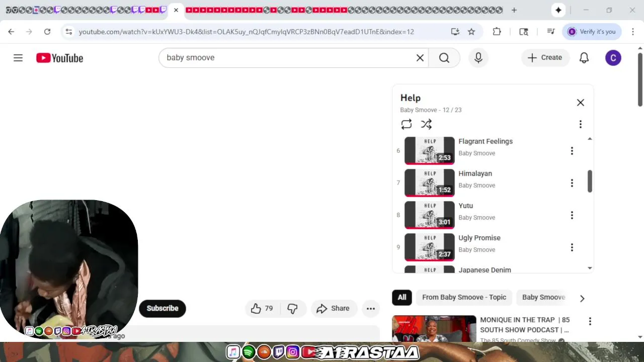Open Create menu button
The width and height of the screenshot is (644, 362).
click(x=545, y=58)
